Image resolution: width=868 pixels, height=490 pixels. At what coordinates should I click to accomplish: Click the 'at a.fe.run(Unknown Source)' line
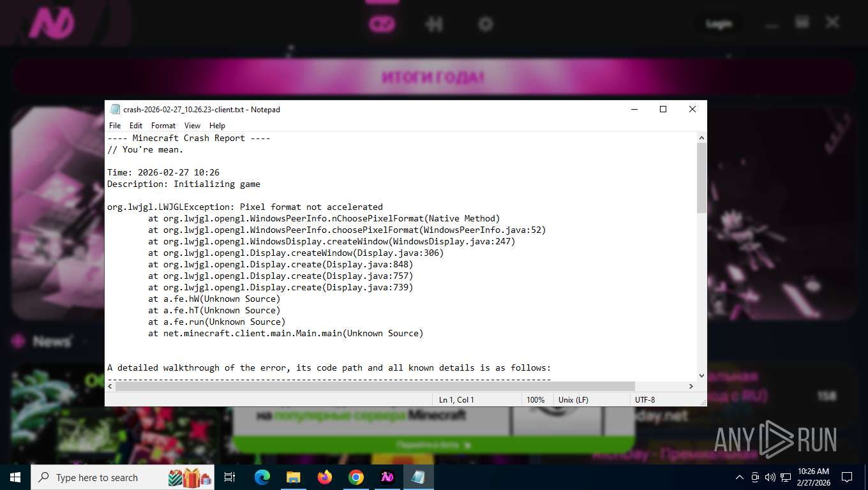pos(217,322)
